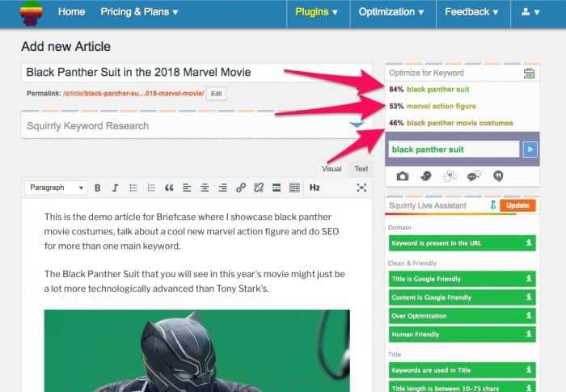Screen dimensions: 566x392
Task: Insert blockquote from the editor toolbar
Action: [169, 188]
